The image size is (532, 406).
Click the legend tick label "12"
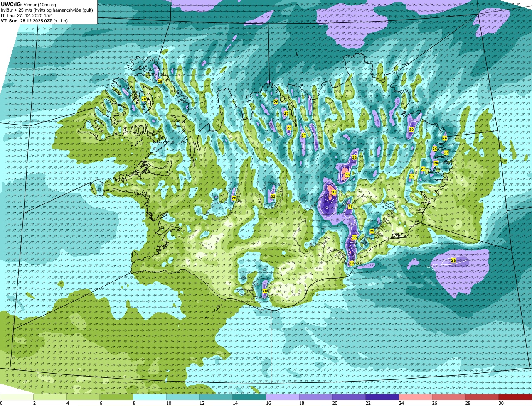click(202, 403)
